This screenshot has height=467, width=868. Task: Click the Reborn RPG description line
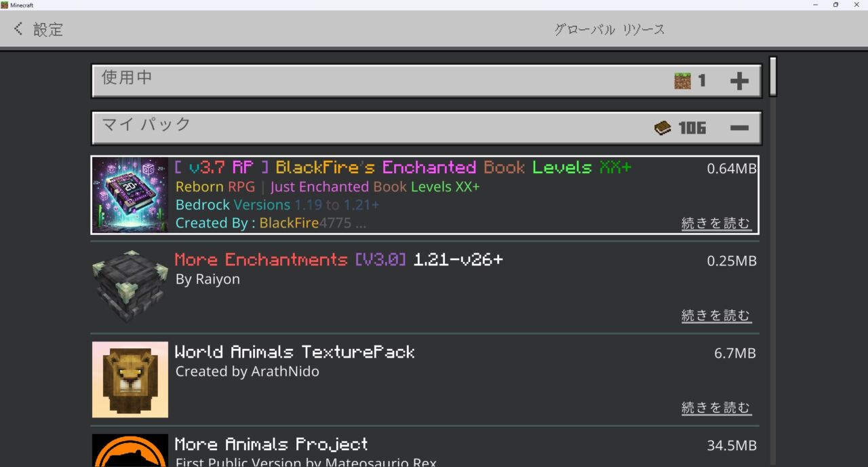click(x=328, y=186)
